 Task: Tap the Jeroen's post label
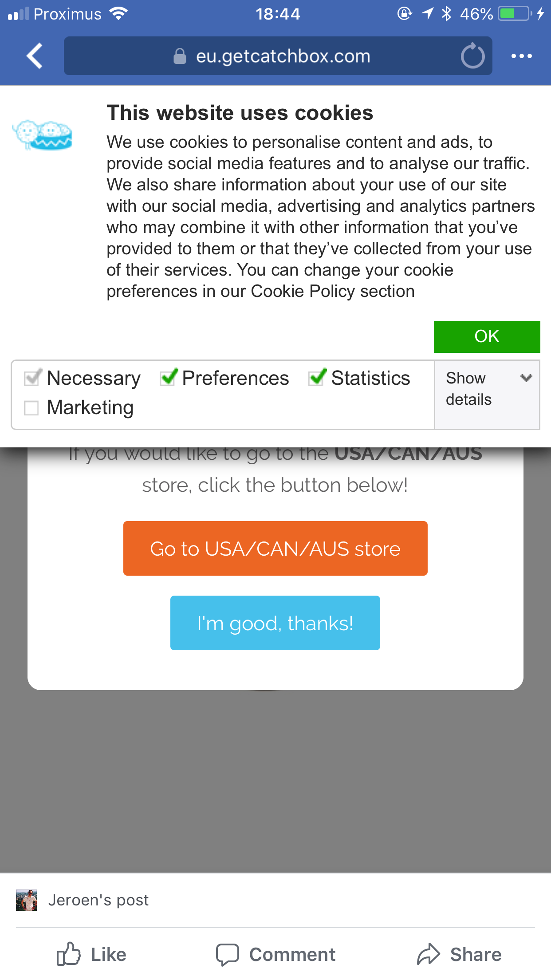[x=98, y=900]
